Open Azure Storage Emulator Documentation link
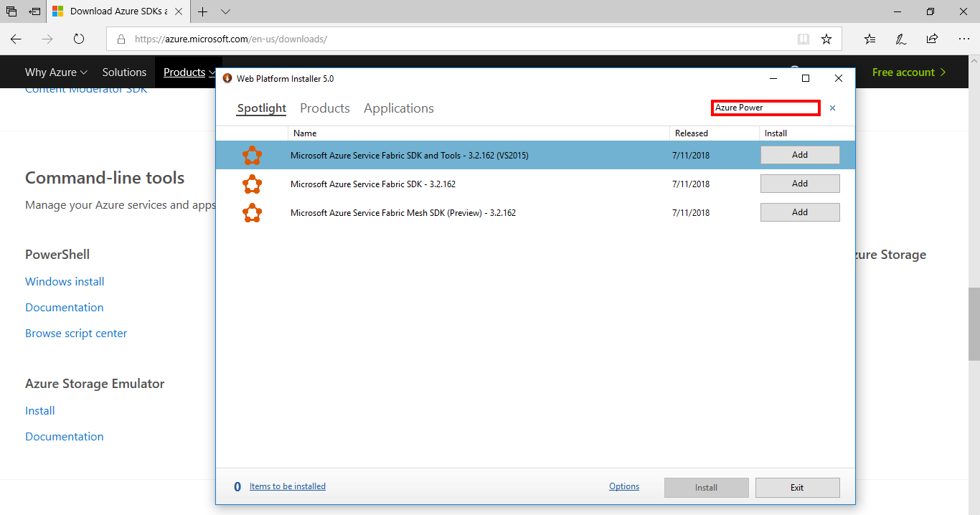 (65, 437)
